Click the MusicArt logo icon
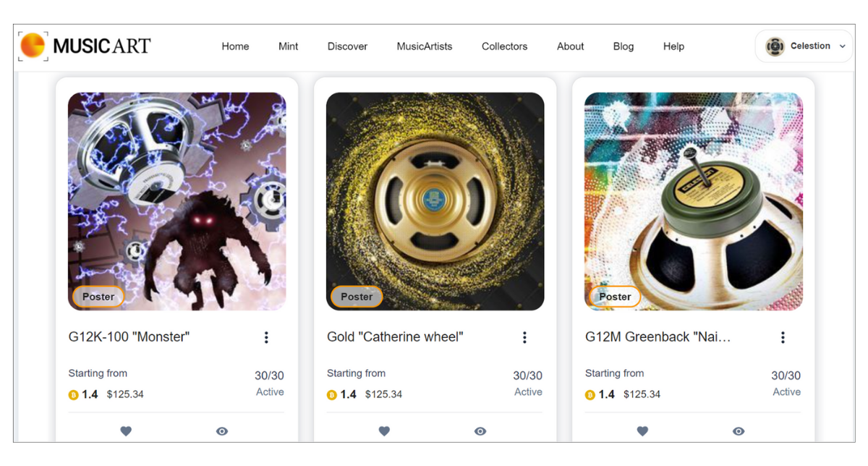This screenshot has height=466, width=868. click(x=33, y=46)
